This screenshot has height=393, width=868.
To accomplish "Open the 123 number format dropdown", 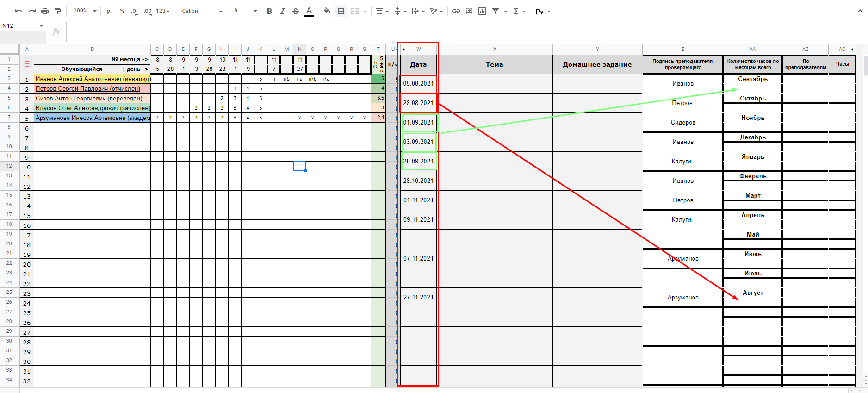I will click(163, 11).
